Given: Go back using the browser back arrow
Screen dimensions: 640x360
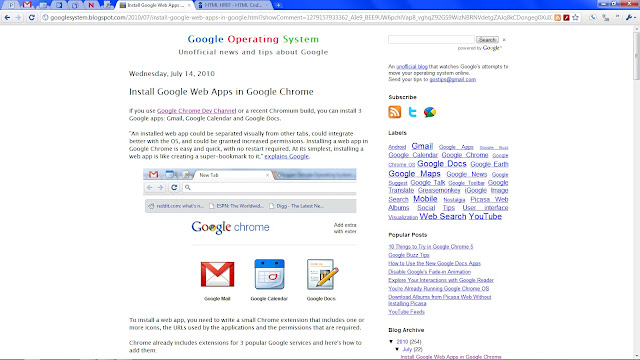Looking at the screenshot, I should coord(7,18).
